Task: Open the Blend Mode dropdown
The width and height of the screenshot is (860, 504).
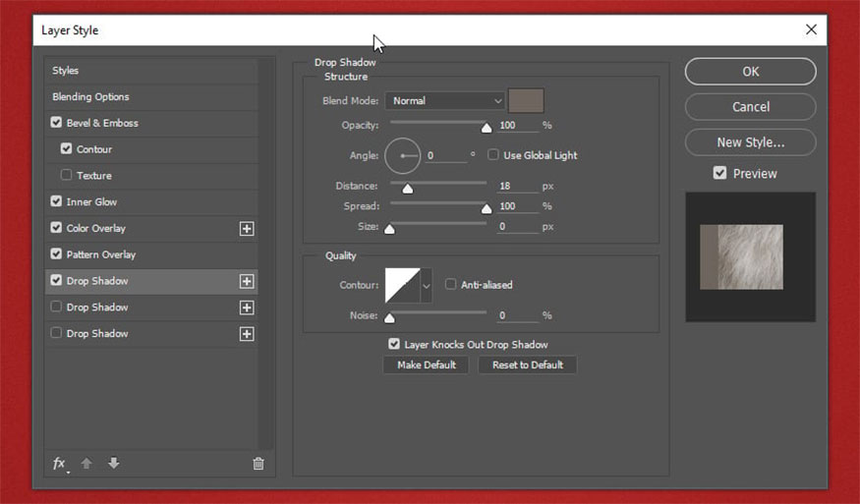Action: [x=444, y=101]
